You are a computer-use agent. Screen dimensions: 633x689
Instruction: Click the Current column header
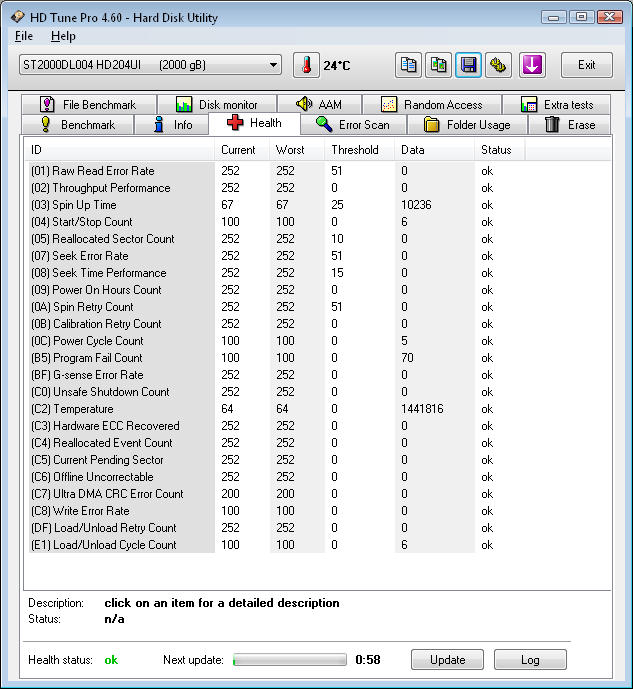pos(242,150)
